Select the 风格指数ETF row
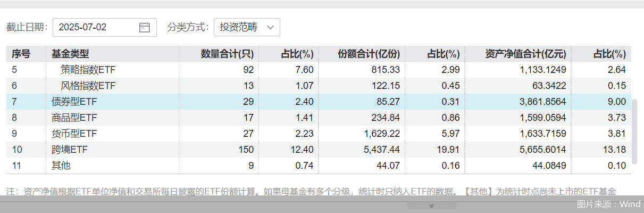The image size is (644, 213). (88, 86)
